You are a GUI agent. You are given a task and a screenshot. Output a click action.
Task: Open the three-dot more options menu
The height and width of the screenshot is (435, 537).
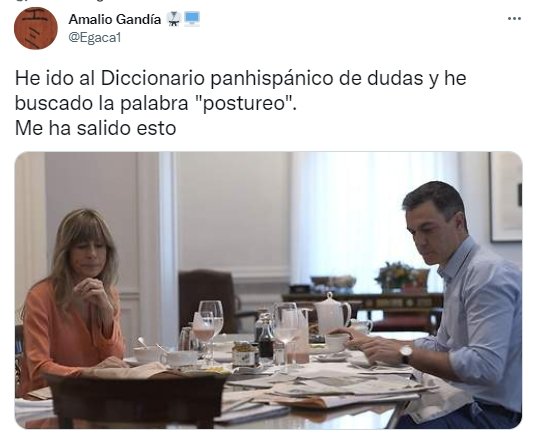click(x=514, y=18)
